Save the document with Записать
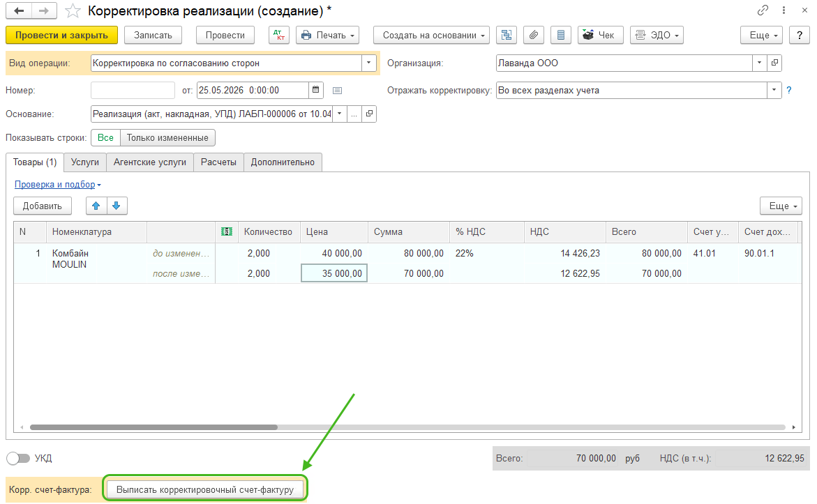The image size is (817, 504). [153, 35]
